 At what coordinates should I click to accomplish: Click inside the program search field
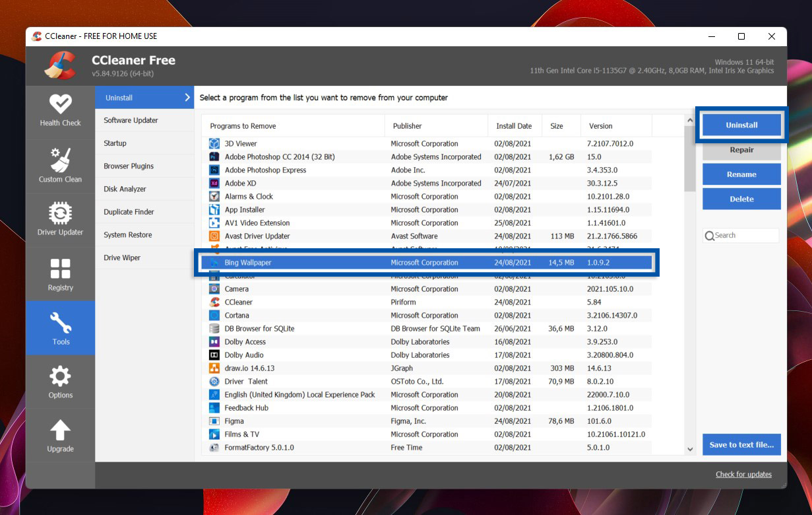click(742, 236)
